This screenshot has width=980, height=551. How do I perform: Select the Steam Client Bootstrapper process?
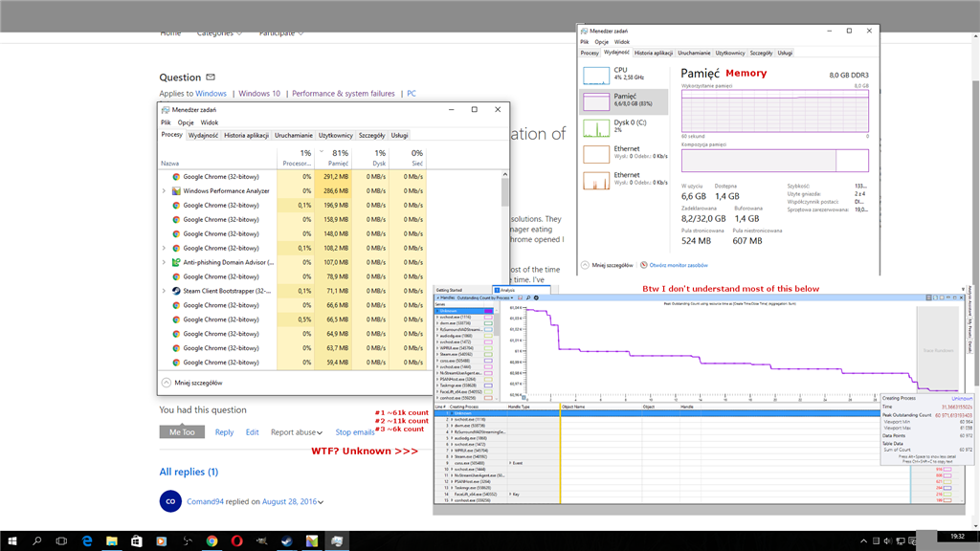click(292, 291)
